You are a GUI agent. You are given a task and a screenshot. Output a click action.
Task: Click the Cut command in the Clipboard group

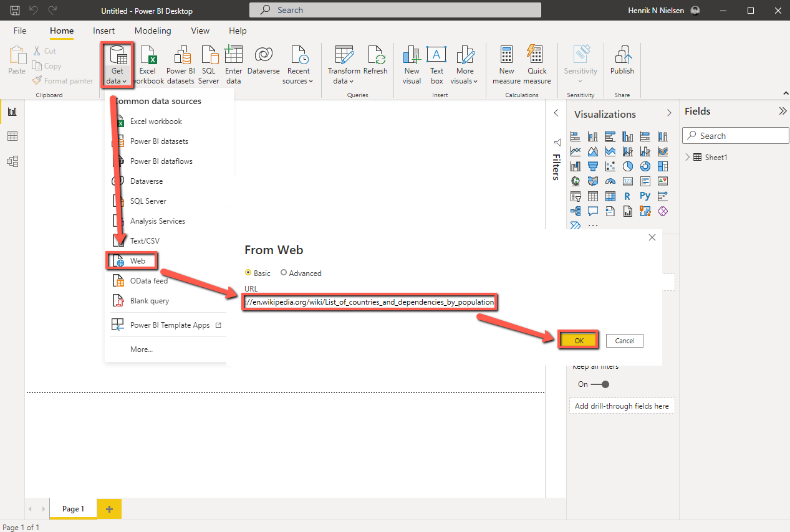coord(44,51)
